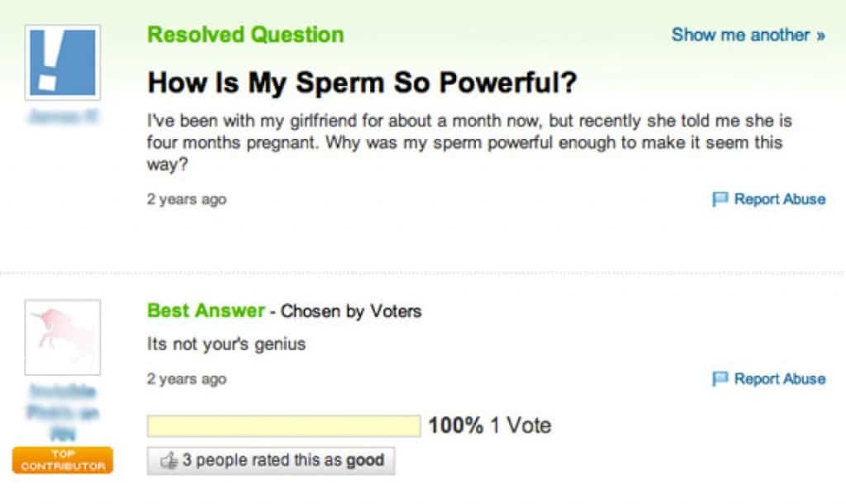Image resolution: width=846 pixels, height=504 pixels.
Task: Click the thumbs-up icon on rating button
Action: click(169, 461)
